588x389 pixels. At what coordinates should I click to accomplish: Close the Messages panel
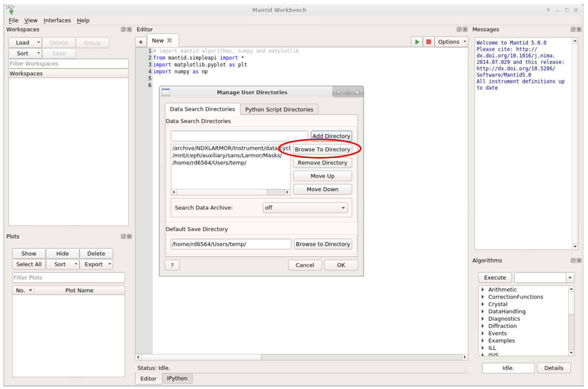pos(579,29)
